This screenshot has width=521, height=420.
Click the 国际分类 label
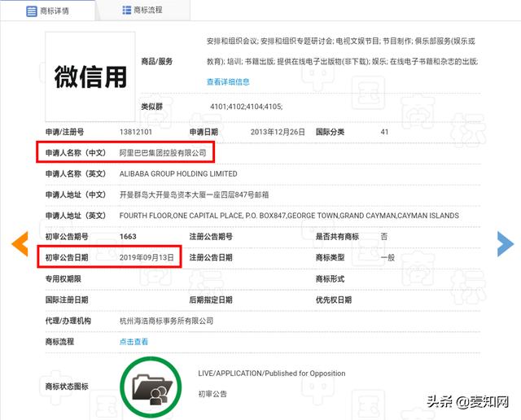point(330,132)
